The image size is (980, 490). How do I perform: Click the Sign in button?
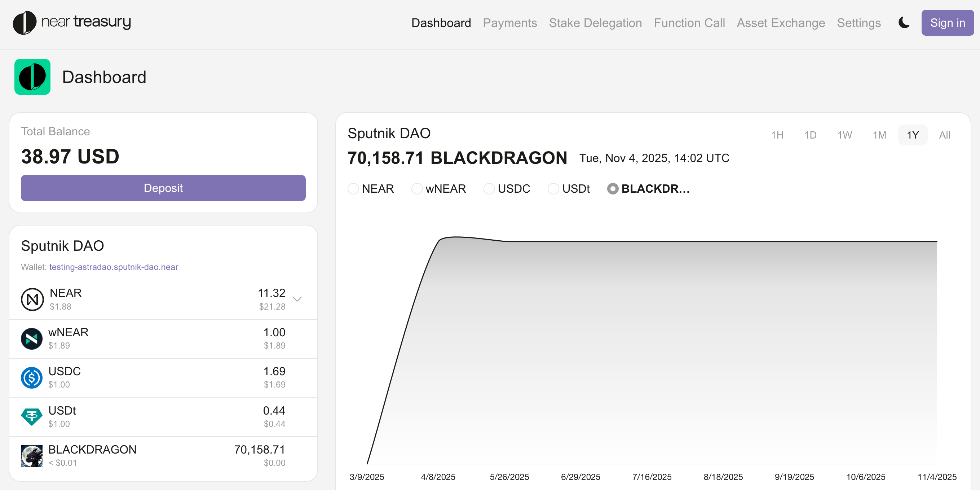(x=947, y=23)
